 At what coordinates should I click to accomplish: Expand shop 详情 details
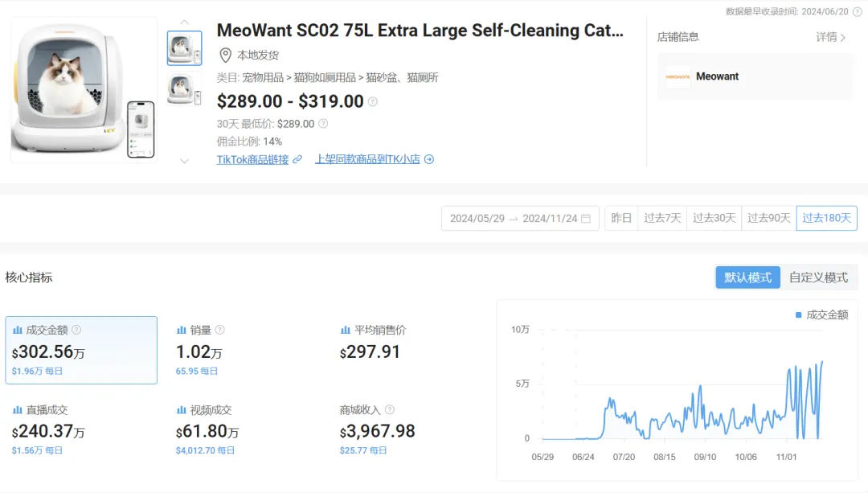pyautogui.click(x=831, y=37)
